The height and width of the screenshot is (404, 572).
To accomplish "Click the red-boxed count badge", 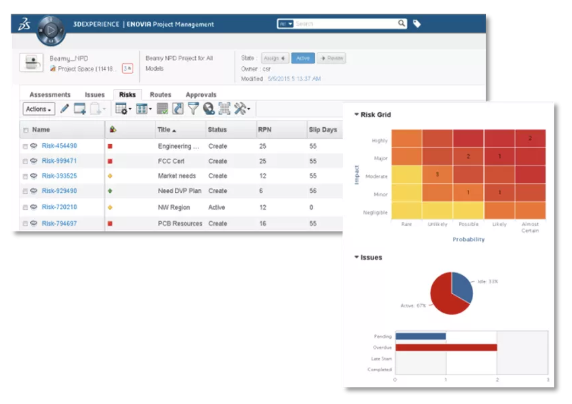I will click(x=127, y=68).
